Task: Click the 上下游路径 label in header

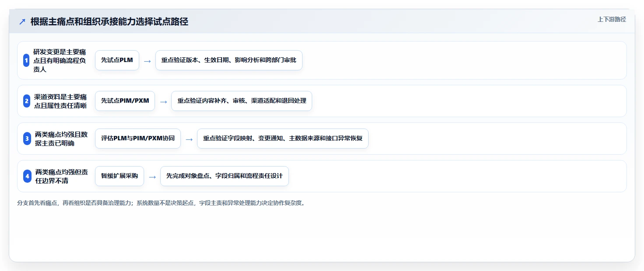Action: [612, 19]
